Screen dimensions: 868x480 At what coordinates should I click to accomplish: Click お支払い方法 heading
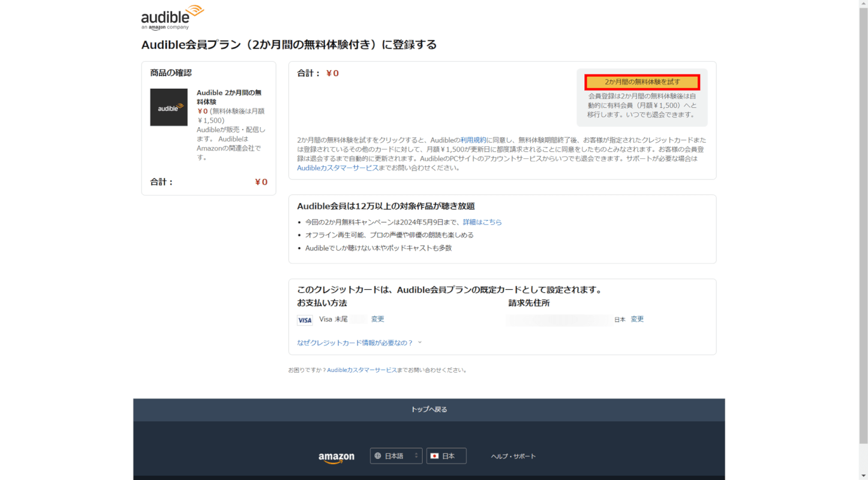point(322,303)
